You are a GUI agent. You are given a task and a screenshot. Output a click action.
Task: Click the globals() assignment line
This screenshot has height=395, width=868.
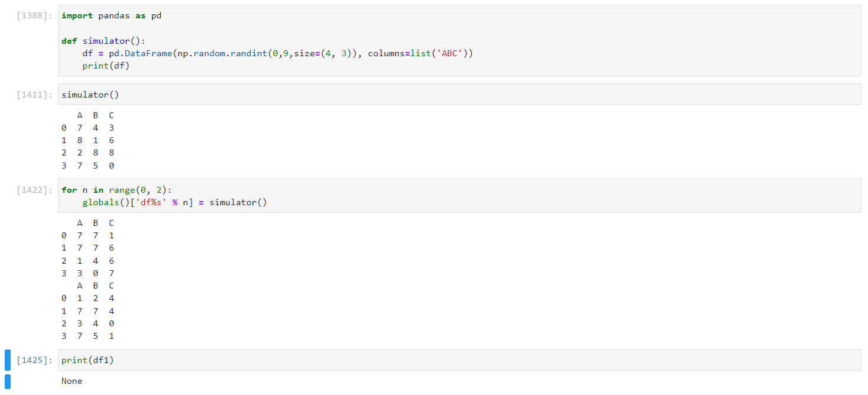175,202
